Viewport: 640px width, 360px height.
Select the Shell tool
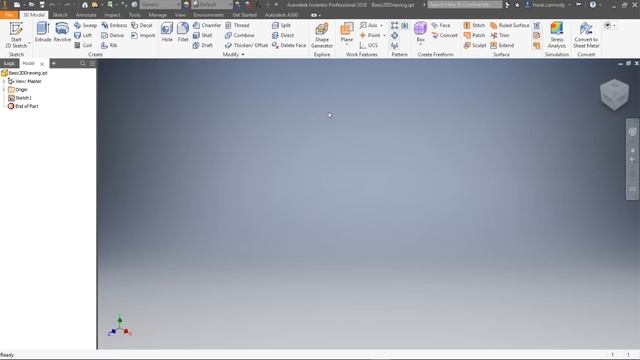click(x=203, y=36)
